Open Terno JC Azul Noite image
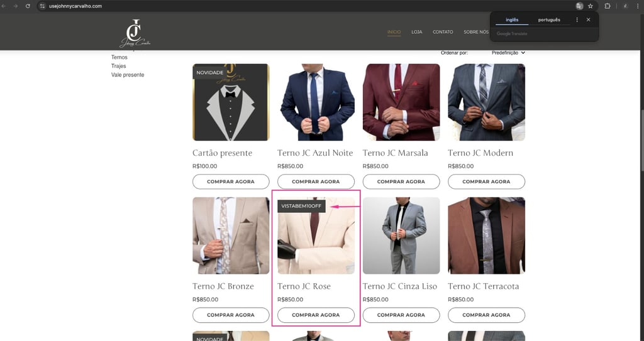This screenshot has width=644, height=341. tap(316, 102)
